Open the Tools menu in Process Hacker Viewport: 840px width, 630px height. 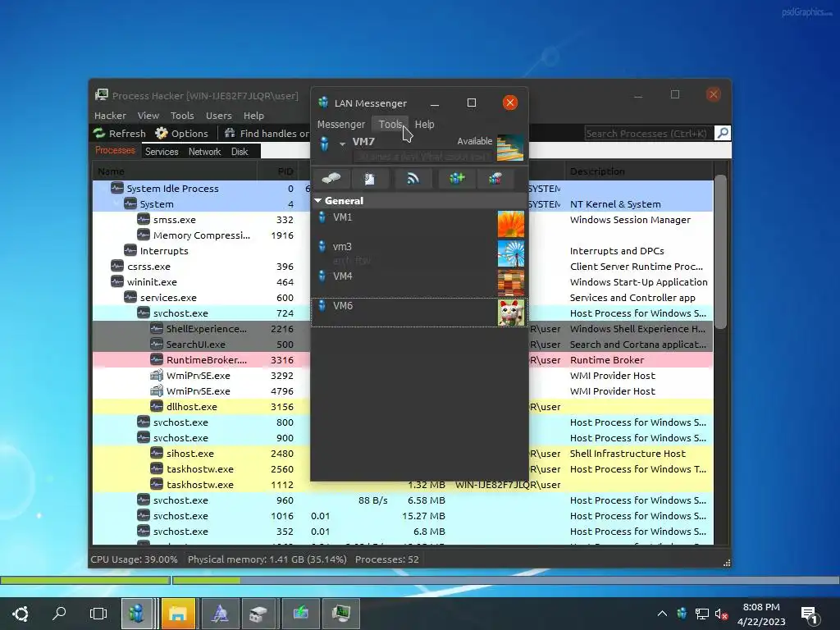point(181,116)
